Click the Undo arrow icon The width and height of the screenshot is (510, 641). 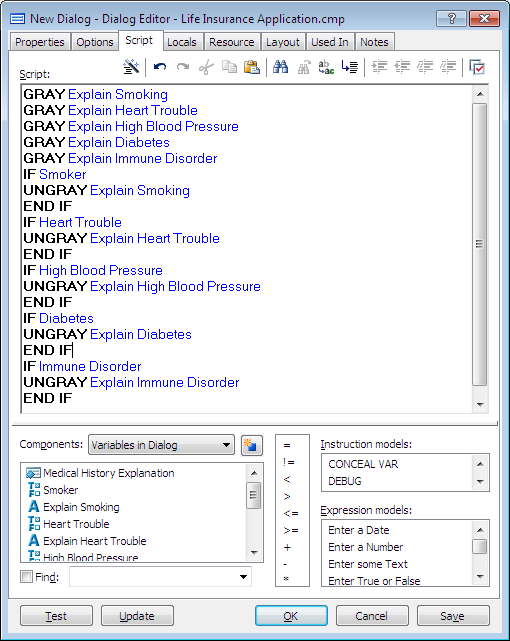tap(160, 67)
